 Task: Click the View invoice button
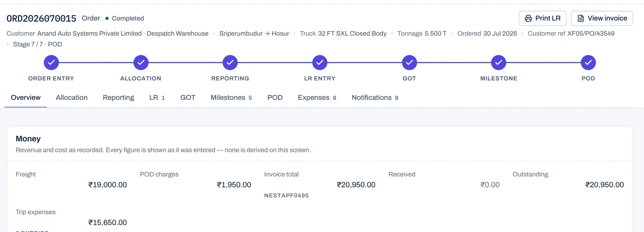(x=602, y=18)
